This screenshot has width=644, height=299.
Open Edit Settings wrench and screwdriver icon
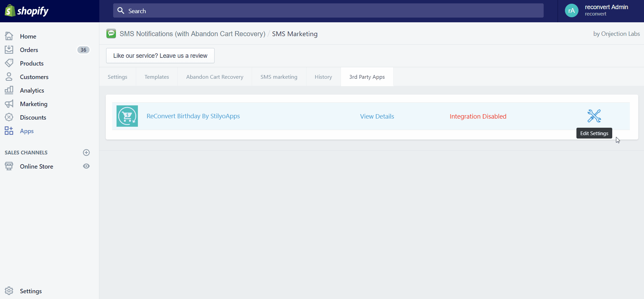594,116
